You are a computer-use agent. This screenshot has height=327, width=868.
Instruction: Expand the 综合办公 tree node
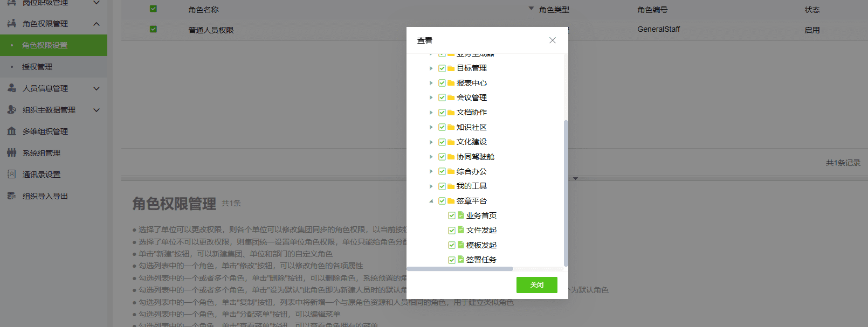tap(431, 171)
